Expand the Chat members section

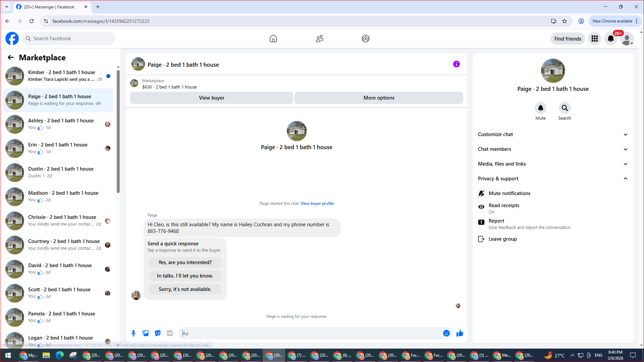(x=552, y=149)
